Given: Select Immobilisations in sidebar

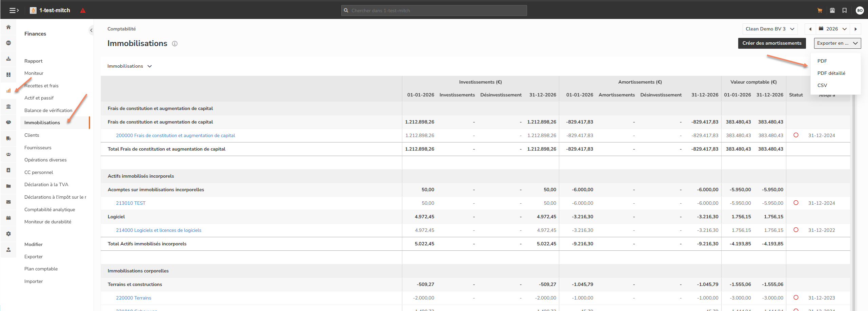Looking at the screenshot, I should [x=55, y=123].
